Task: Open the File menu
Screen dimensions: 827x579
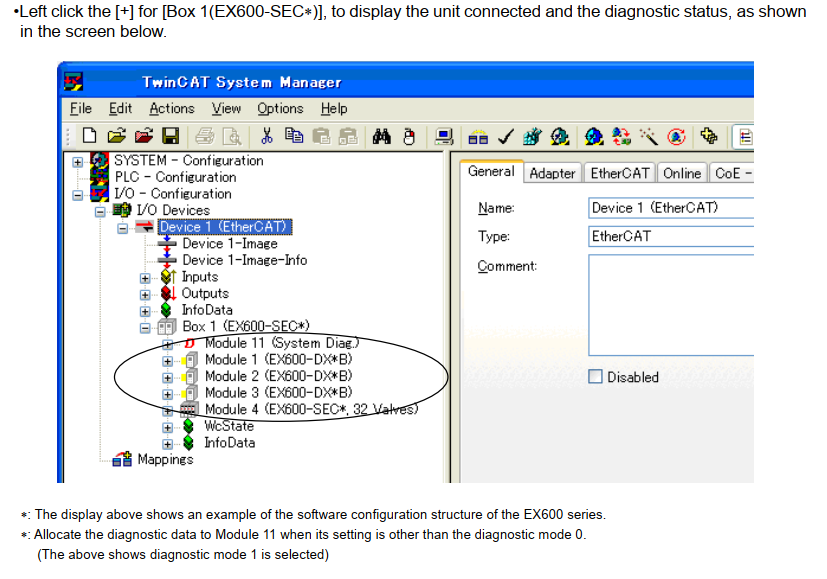Action: coord(81,108)
